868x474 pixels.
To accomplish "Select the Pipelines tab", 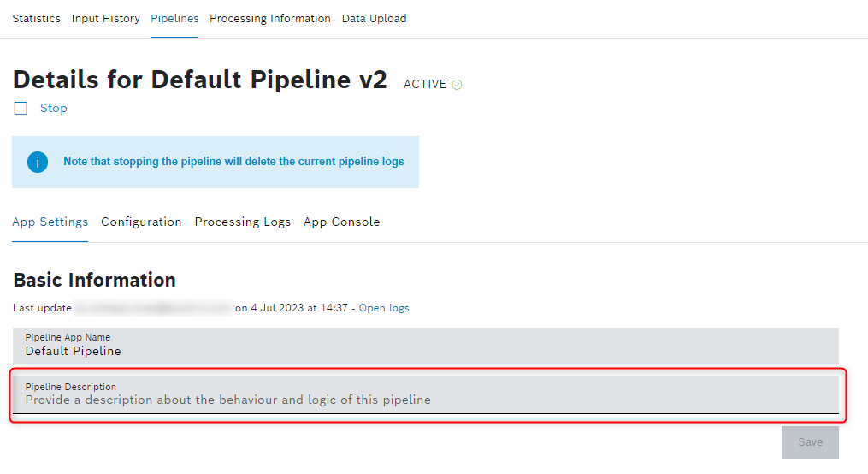I will point(174,19).
